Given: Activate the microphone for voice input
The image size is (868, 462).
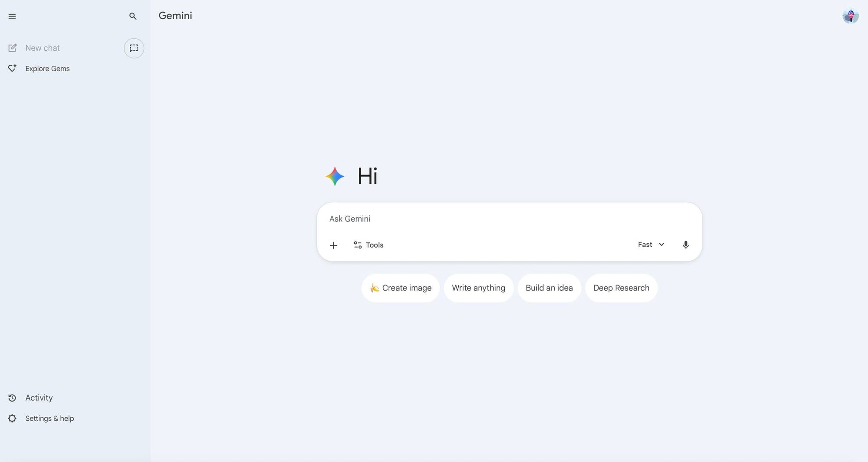Looking at the screenshot, I should pos(686,245).
